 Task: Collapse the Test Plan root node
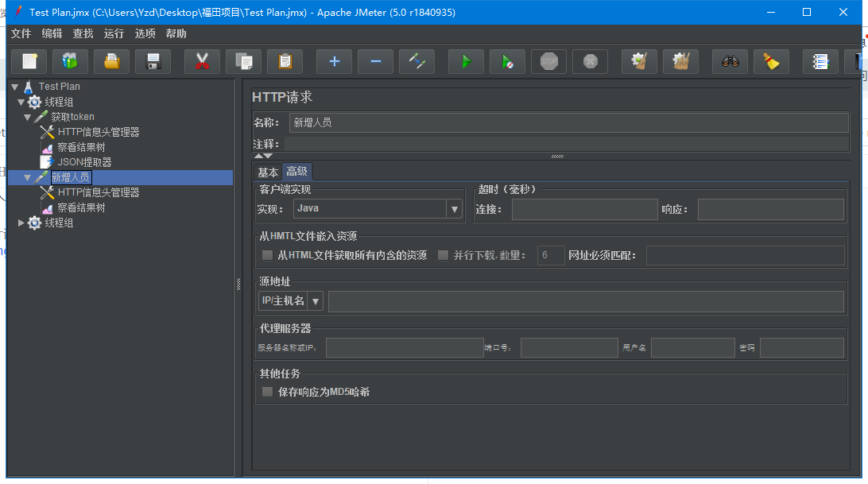click(15, 87)
